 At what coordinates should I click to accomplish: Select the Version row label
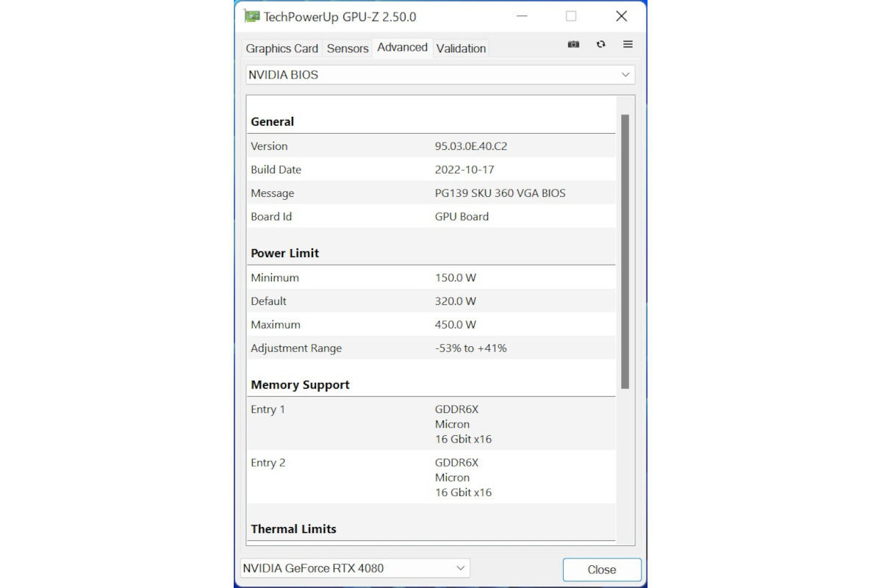tap(269, 146)
